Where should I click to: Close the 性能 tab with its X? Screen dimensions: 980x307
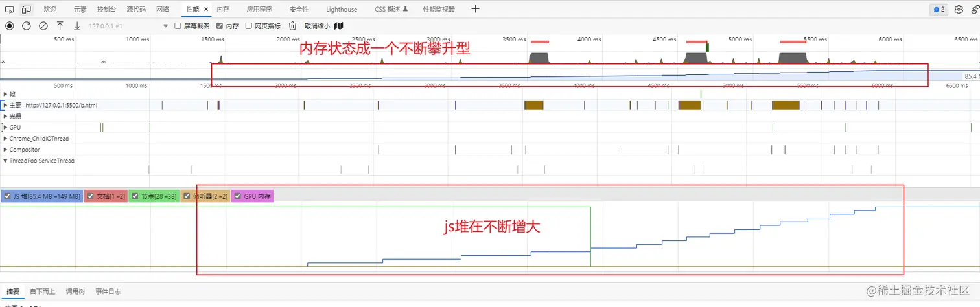206,10
